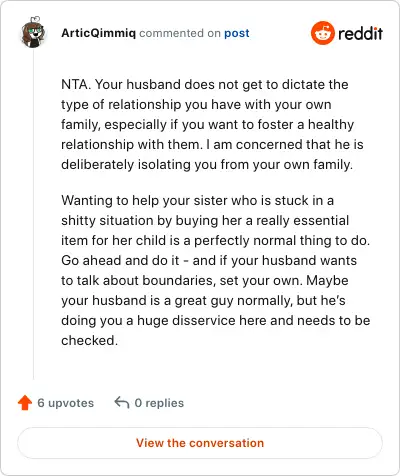The image size is (400, 476).
Task: Click the "0 replies" count
Action: 159,403
